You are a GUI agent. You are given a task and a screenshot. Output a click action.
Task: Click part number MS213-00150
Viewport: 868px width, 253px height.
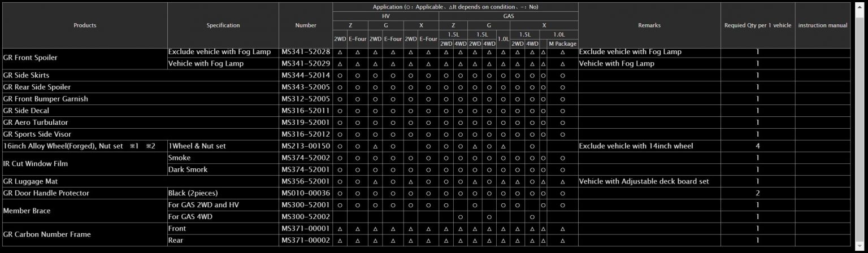[305, 146]
